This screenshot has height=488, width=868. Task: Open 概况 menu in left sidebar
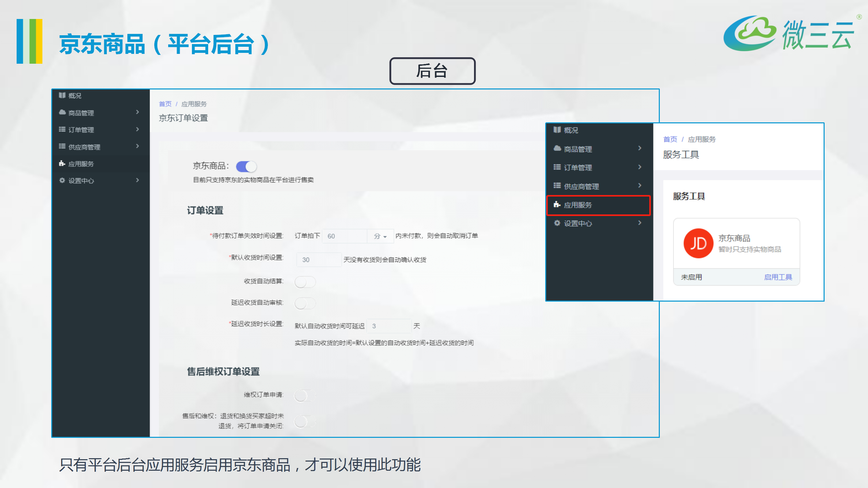click(x=101, y=96)
